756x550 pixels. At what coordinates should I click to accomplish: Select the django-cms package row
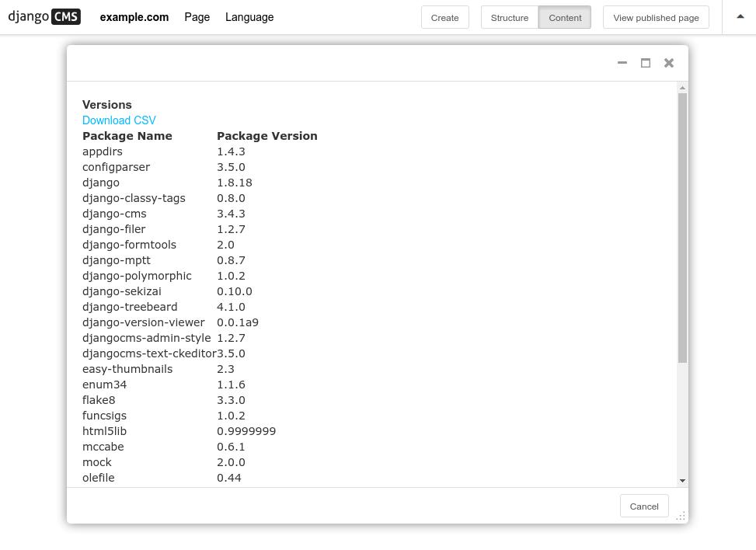pyautogui.click(x=164, y=214)
